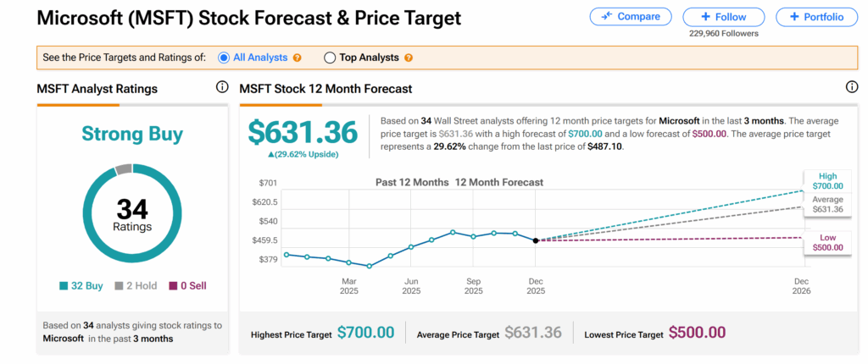This screenshot has width=868, height=364.
Task: Click info icon beside MSFT Analyst Ratings
Action: point(222,87)
